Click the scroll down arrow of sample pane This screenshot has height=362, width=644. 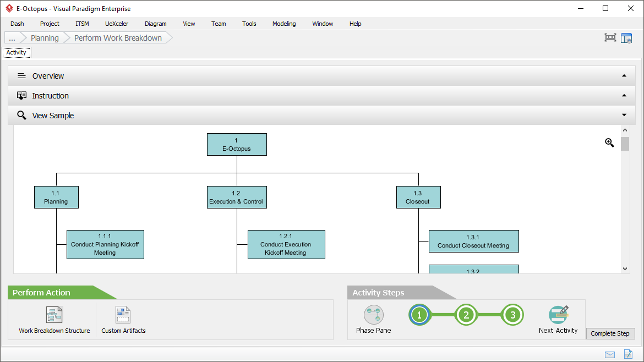[625, 269]
